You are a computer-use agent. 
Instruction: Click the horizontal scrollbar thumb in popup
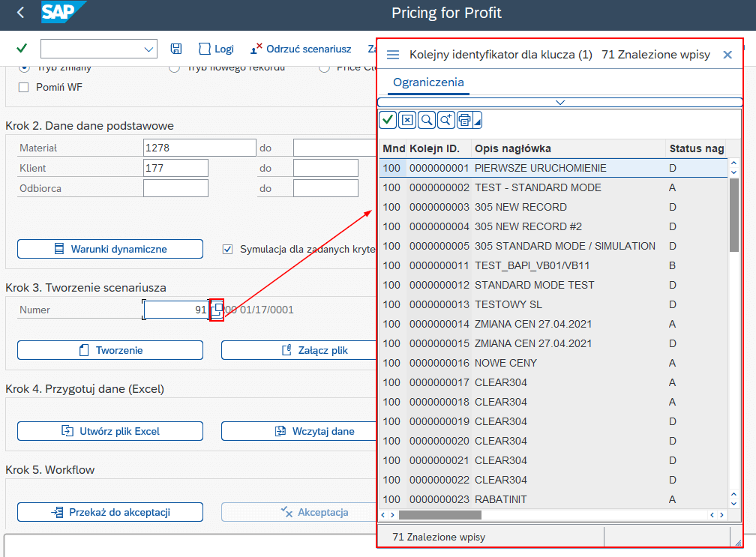tap(440, 515)
